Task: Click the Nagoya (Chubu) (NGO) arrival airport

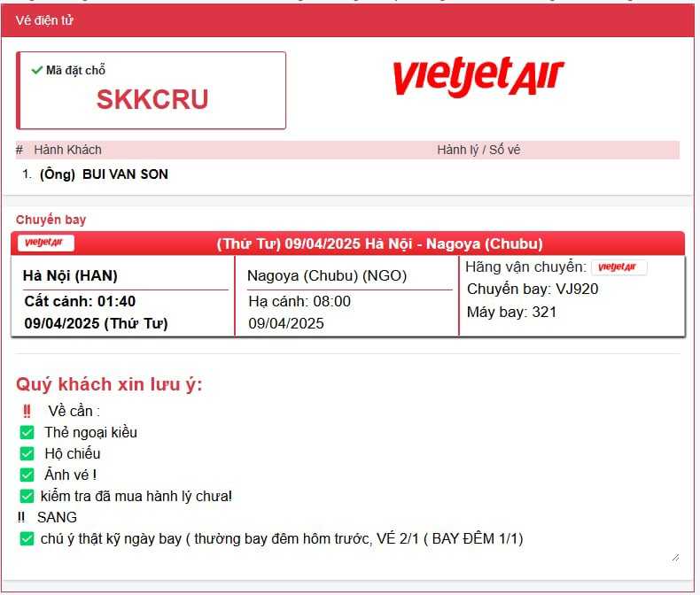Action: (327, 275)
